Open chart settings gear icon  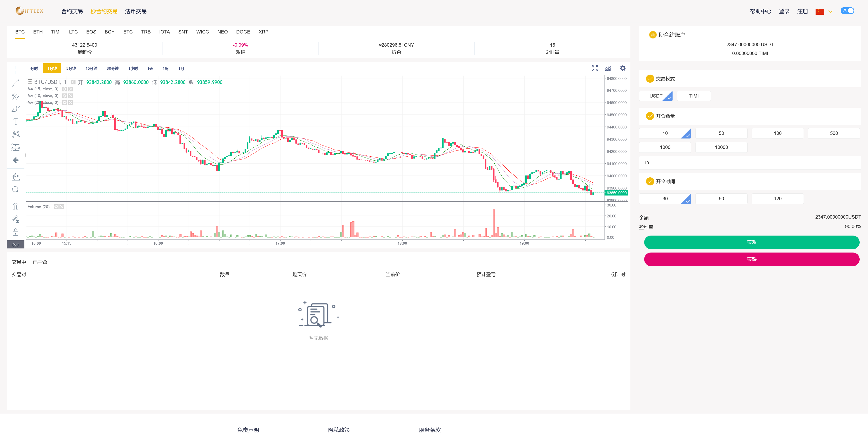click(622, 69)
